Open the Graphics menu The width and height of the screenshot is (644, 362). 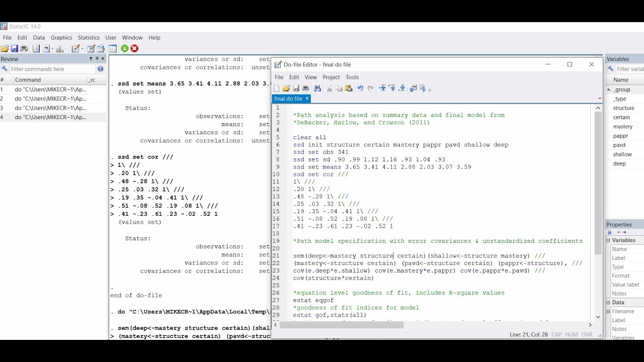tap(61, 38)
